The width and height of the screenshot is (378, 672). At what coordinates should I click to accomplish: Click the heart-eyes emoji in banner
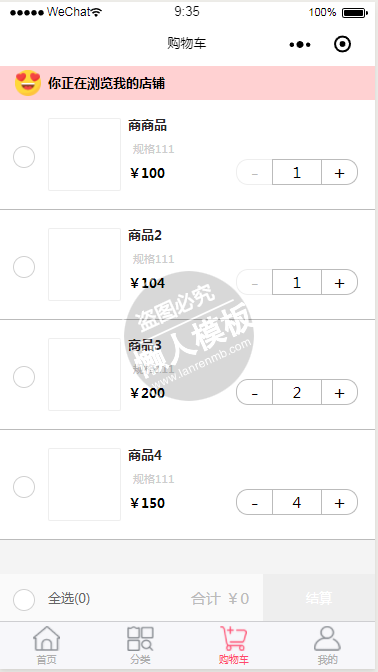point(28,83)
